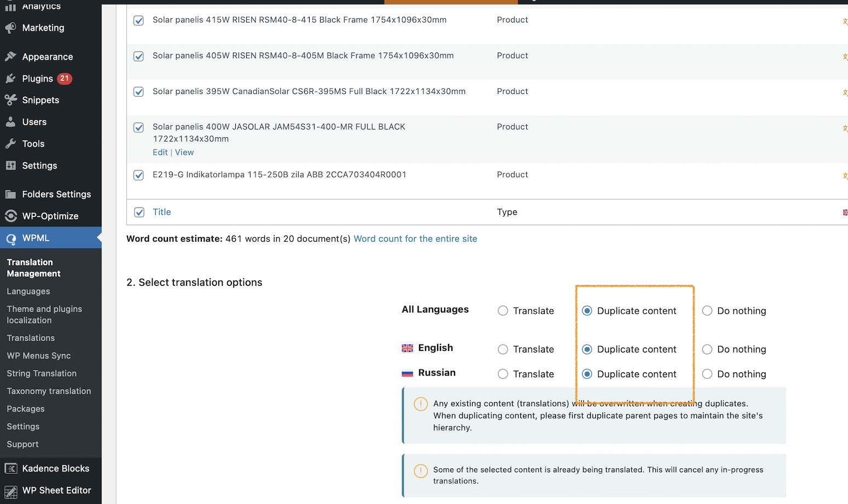Screen dimensions: 848x504
Task: Select Duplicate content for English
Action: coord(587,349)
